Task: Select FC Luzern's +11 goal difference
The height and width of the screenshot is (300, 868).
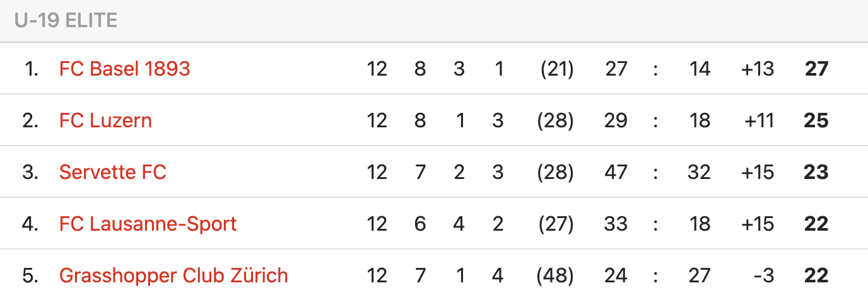Action: (759, 120)
